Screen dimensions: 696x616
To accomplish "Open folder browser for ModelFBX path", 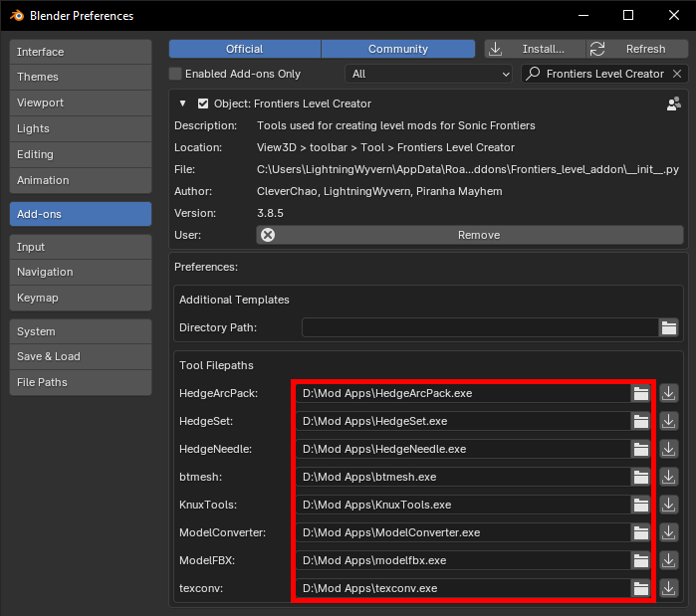I will (640, 560).
